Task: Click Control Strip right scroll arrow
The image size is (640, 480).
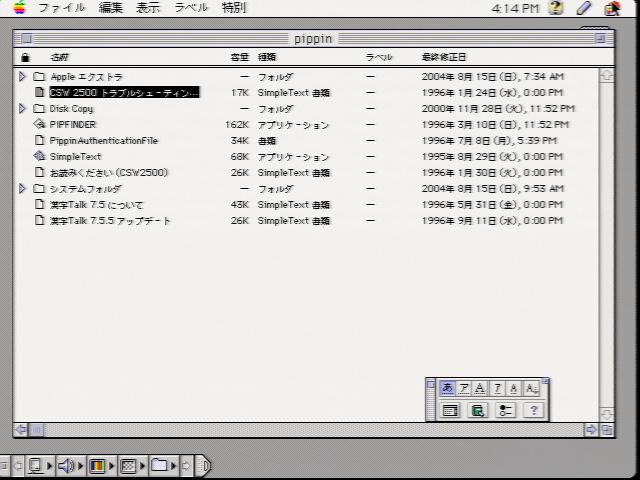Action: tap(186, 465)
